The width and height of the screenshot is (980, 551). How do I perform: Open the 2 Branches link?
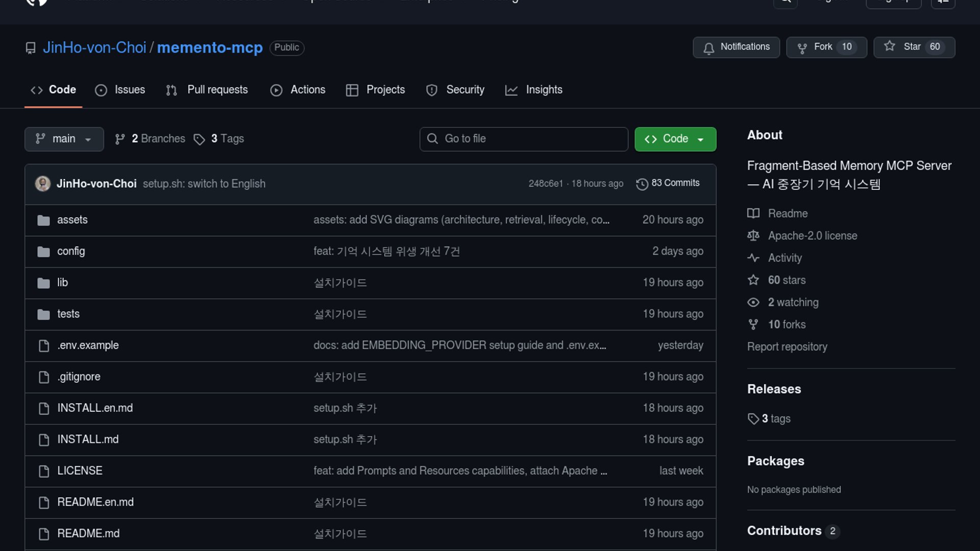click(150, 139)
